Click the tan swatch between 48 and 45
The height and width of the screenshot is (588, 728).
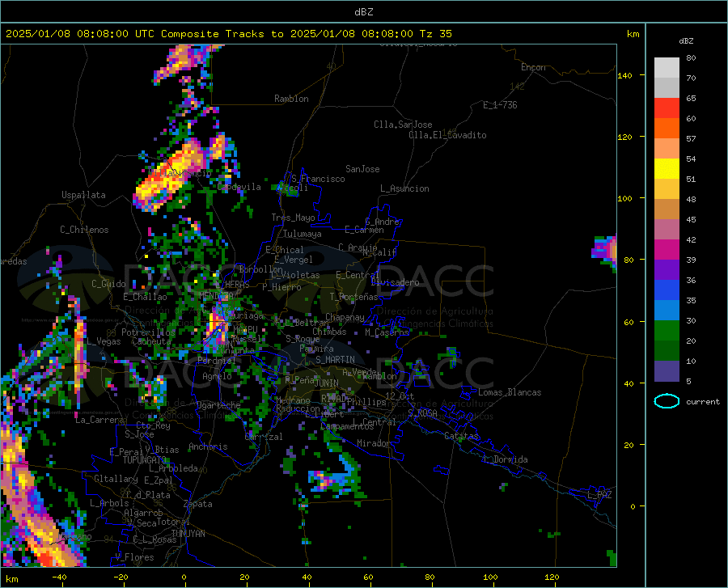[667, 209]
